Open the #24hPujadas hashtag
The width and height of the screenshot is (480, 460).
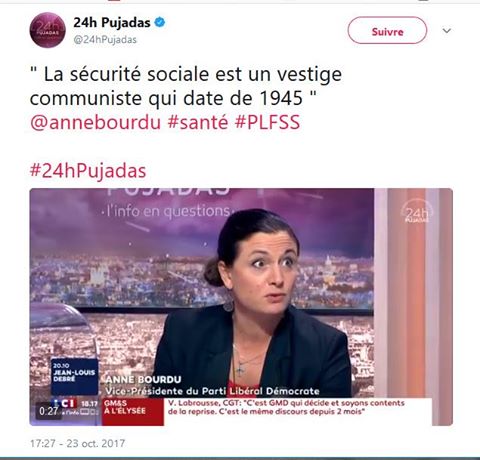click(x=88, y=171)
